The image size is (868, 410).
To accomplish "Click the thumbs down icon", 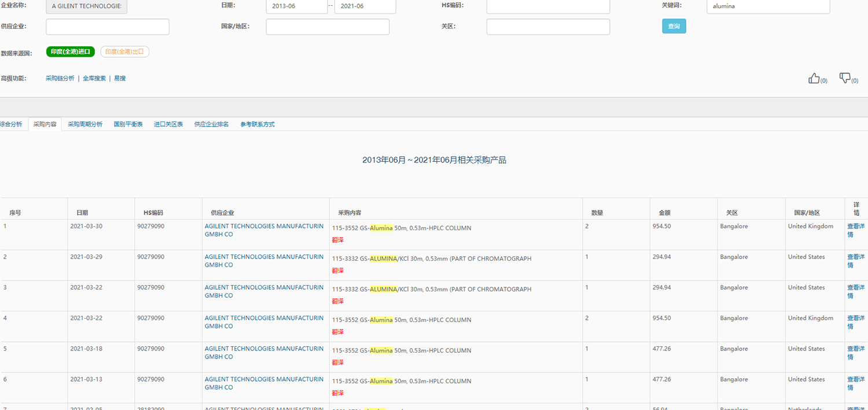I will coord(845,78).
